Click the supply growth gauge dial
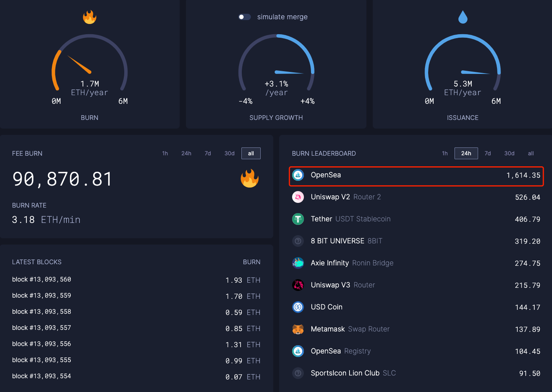 [x=276, y=63]
